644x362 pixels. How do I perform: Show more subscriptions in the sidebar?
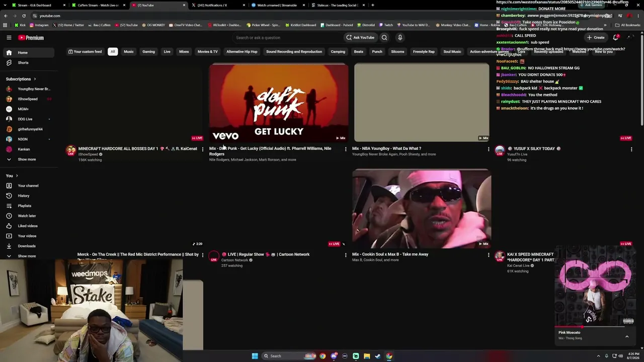tap(29, 159)
